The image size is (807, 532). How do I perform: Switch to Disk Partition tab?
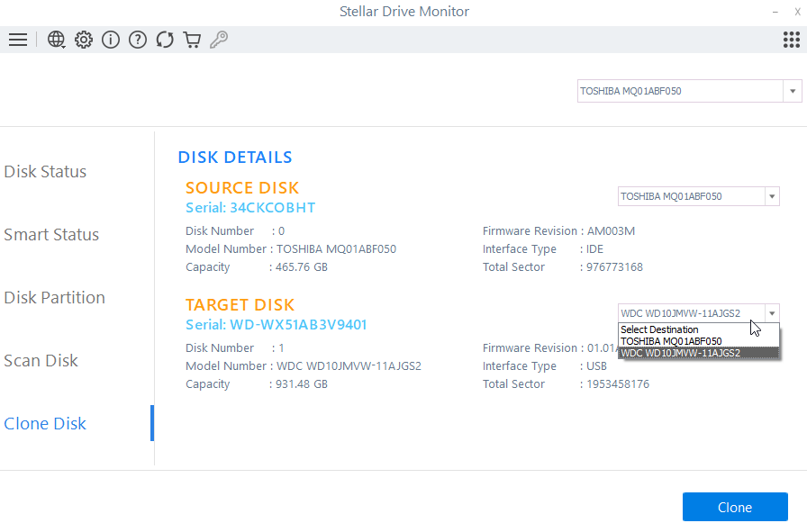pyautogui.click(x=55, y=297)
